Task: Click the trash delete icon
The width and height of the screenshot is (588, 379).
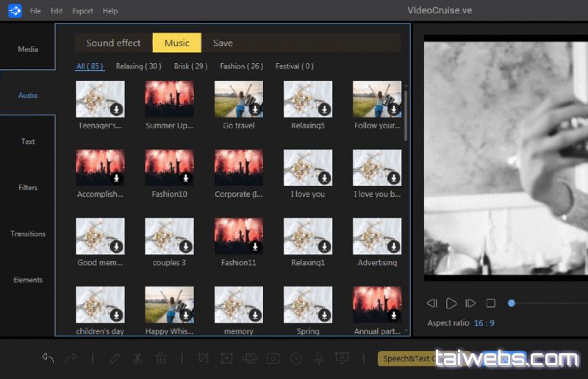Action: coord(160,358)
